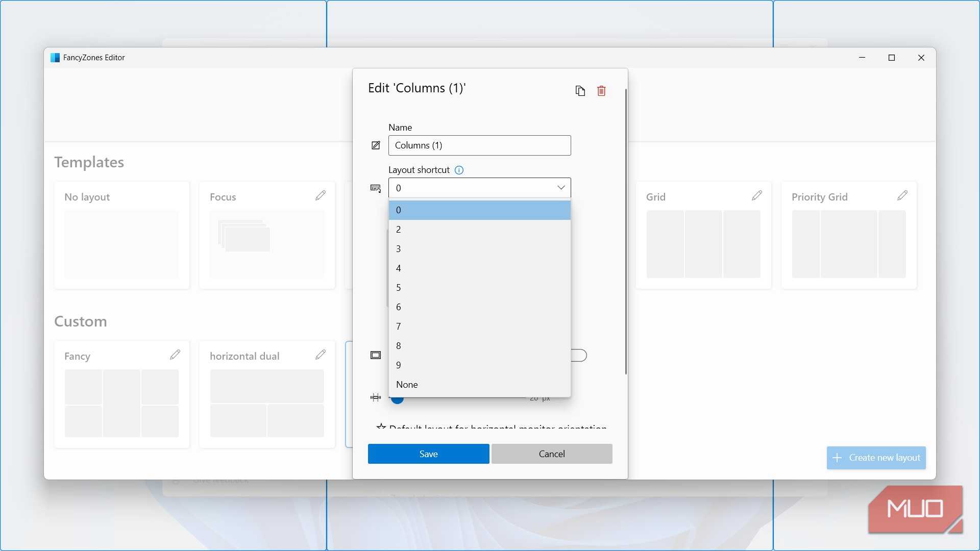Select the Grid template card
Viewport: 980px width, 551px height.
tap(703, 235)
